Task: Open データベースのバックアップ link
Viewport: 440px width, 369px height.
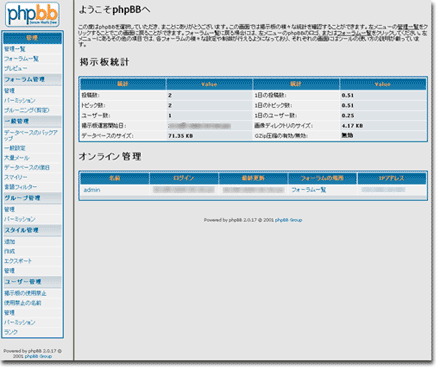Action: (x=31, y=135)
